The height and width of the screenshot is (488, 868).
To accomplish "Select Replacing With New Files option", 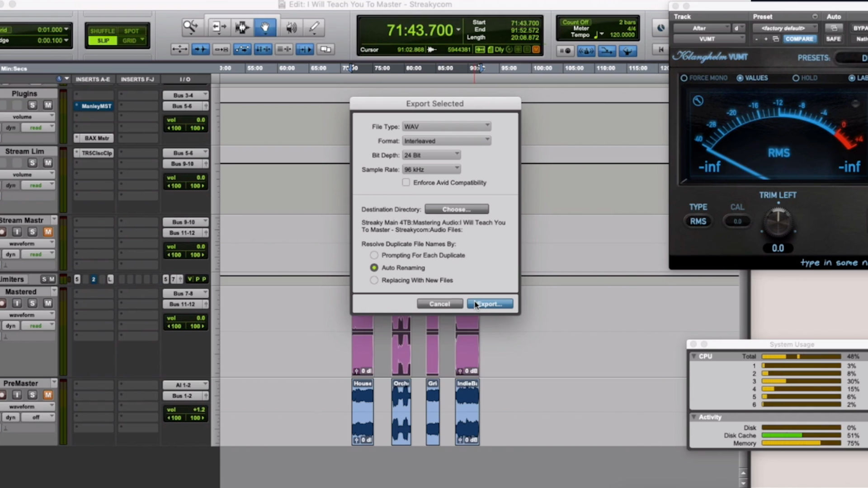I will click(x=374, y=280).
